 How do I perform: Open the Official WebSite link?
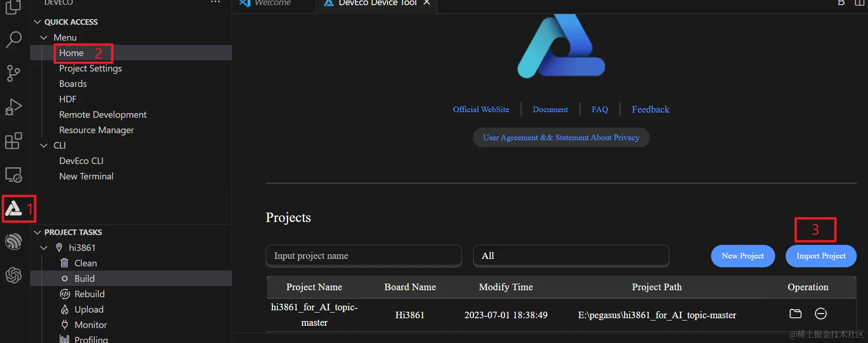(x=481, y=109)
